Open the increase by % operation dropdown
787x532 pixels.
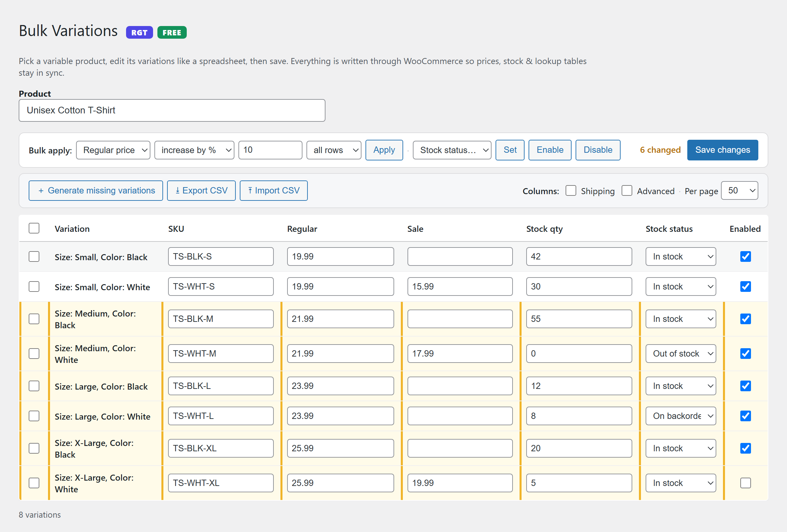pos(194,150)
